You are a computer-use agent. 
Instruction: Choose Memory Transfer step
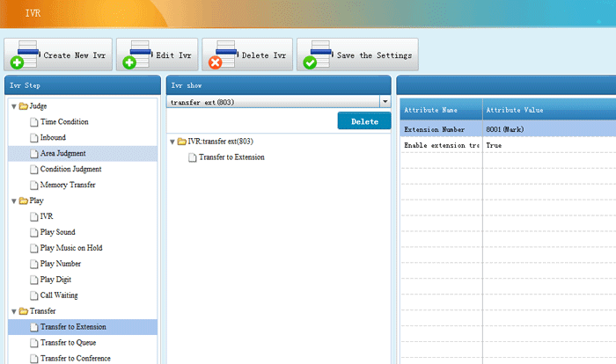[68, 186]
